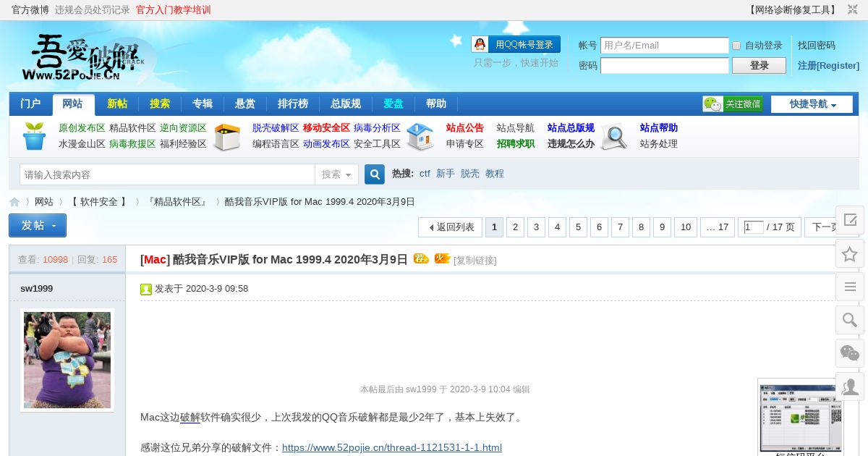Click hot search term ctf

tap(425, 174)
